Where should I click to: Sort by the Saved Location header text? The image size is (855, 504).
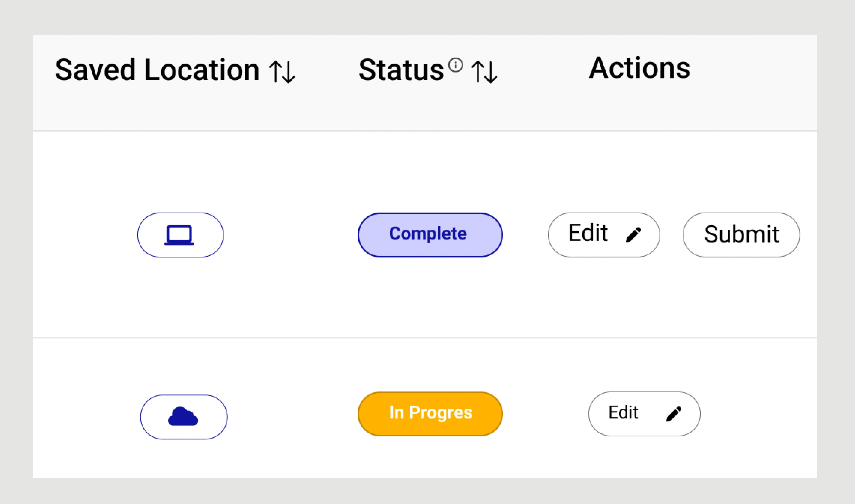(157, 70)
